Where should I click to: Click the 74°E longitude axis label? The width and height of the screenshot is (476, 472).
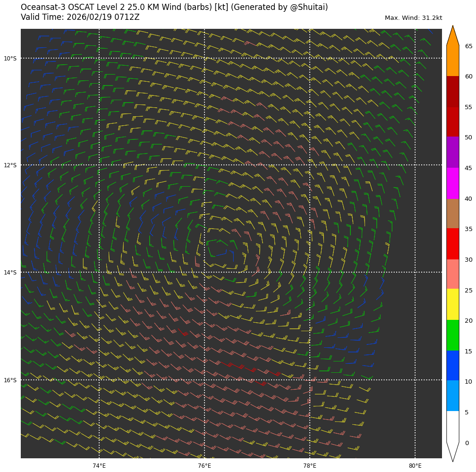[x=99, y=466]
